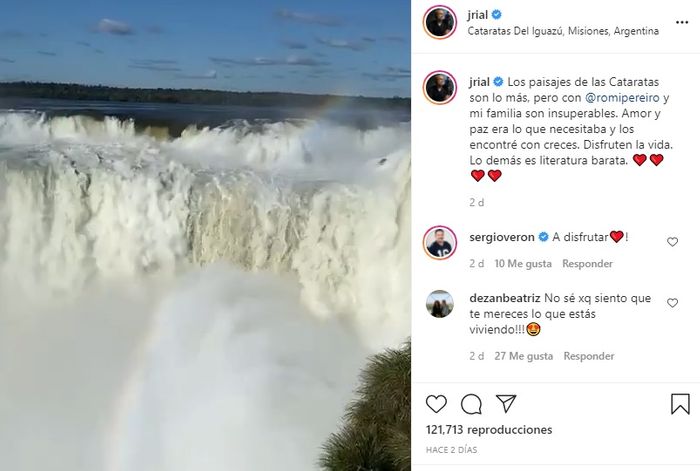The width and height of the screenshot is (700, 471).
Task: Open the three-dot more options menu
Action: [x=682, y=22]
